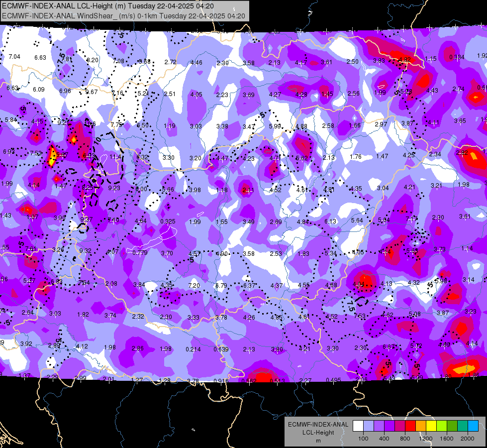The width and height of the screenshot is (487, 448).
Task: Click the wind shear value '9.23'
Action: click(114, 188)
